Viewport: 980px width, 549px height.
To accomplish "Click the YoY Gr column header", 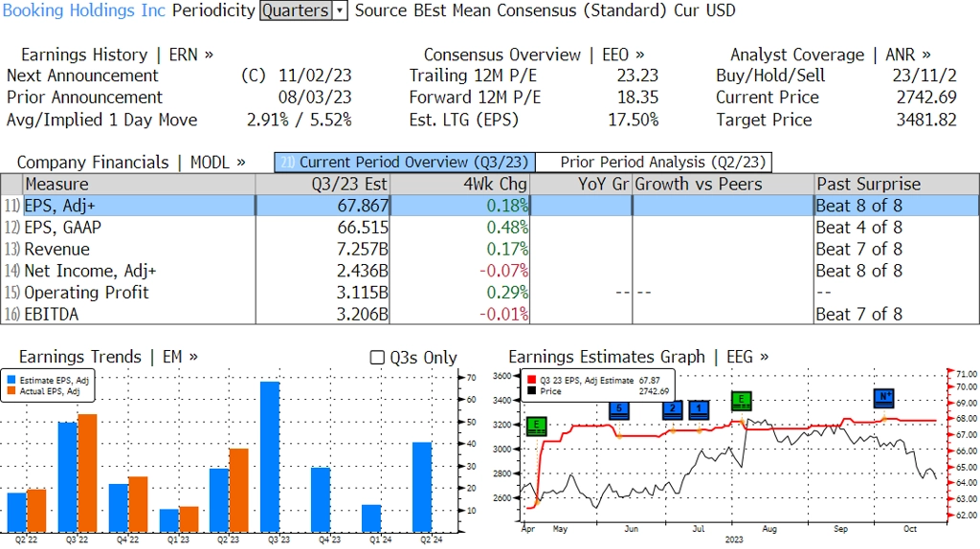I will coord(581,185).
